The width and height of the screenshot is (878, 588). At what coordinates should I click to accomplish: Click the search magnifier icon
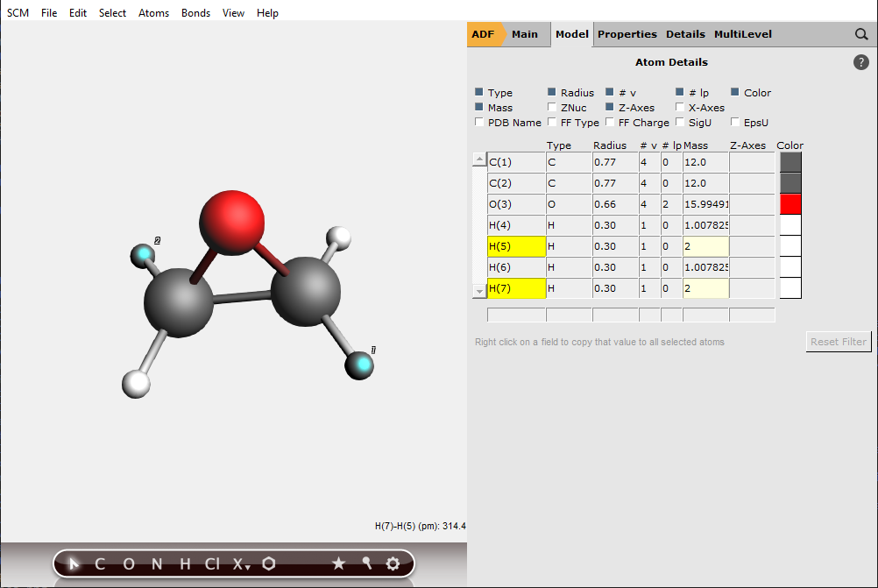tap(862, 34)
